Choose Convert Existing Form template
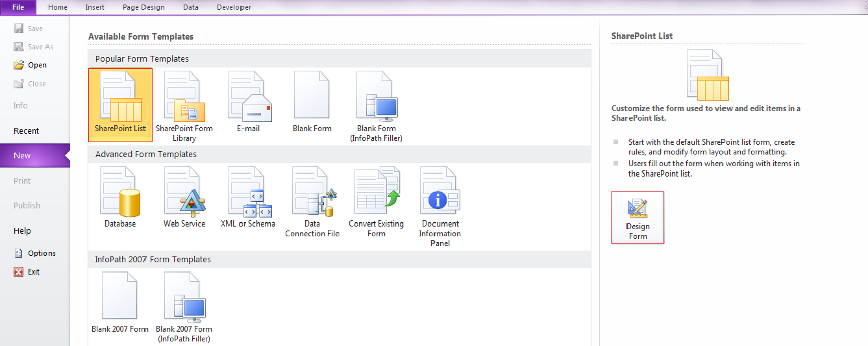The height and width of the screenshot is (346, 868). [x=377, y=201]
